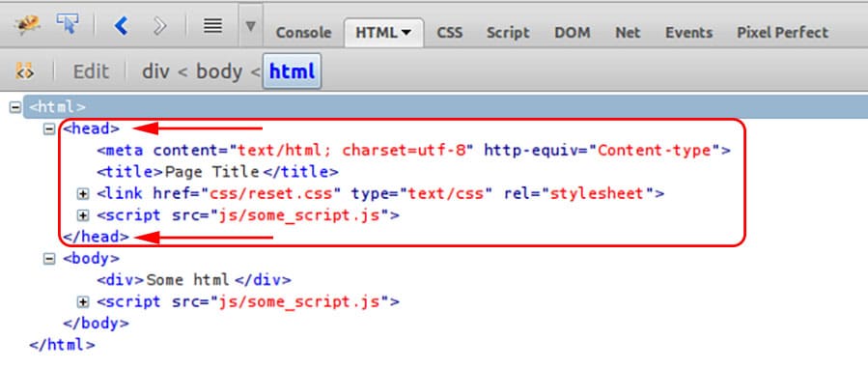Switch to the CSS tab
This screenshot has width=868, height=369.
[450, 33]
